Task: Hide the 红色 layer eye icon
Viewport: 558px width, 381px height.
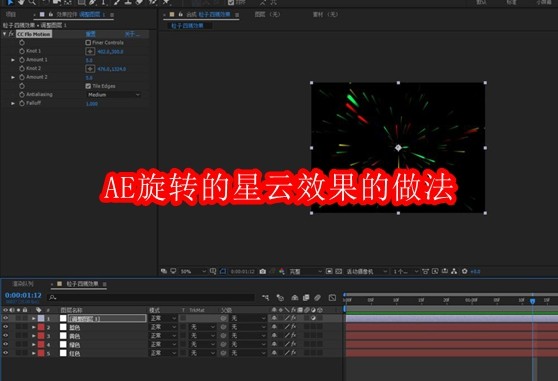Action: pyautogui.click(x=5, y=353)
